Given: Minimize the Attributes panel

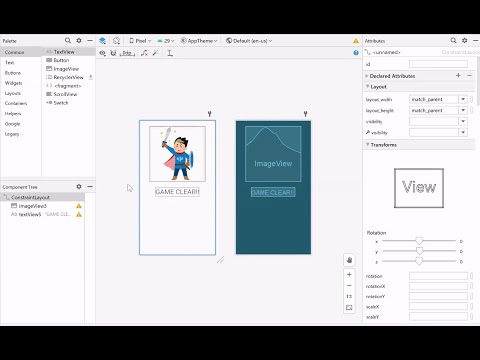Looking at the screenshot, I should 476,40.
